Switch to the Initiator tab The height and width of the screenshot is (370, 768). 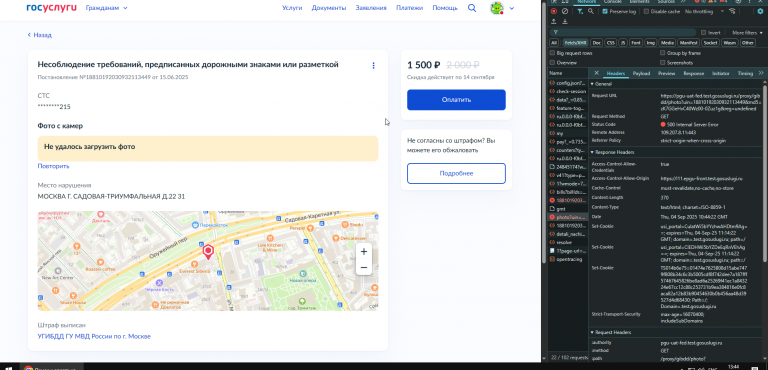tap(720, 74)
